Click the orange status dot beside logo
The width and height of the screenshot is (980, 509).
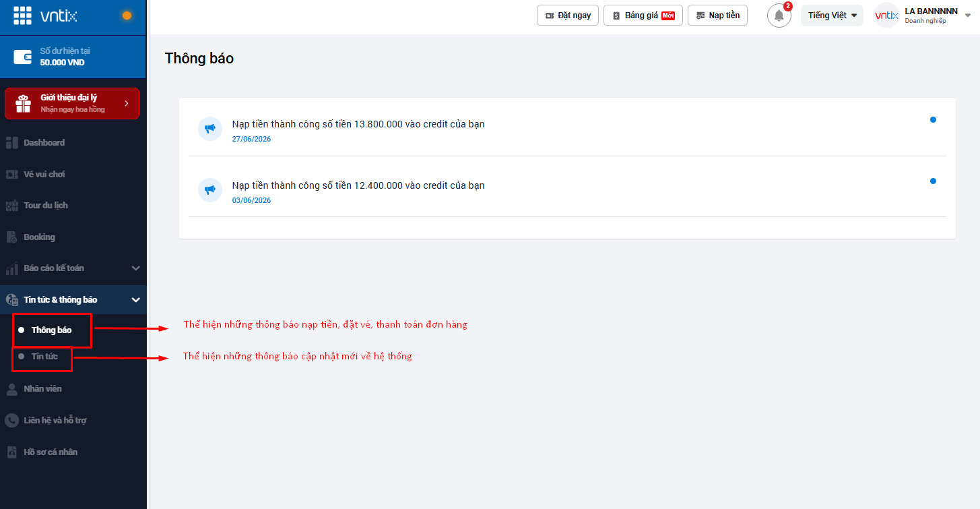tap(127, 16)
